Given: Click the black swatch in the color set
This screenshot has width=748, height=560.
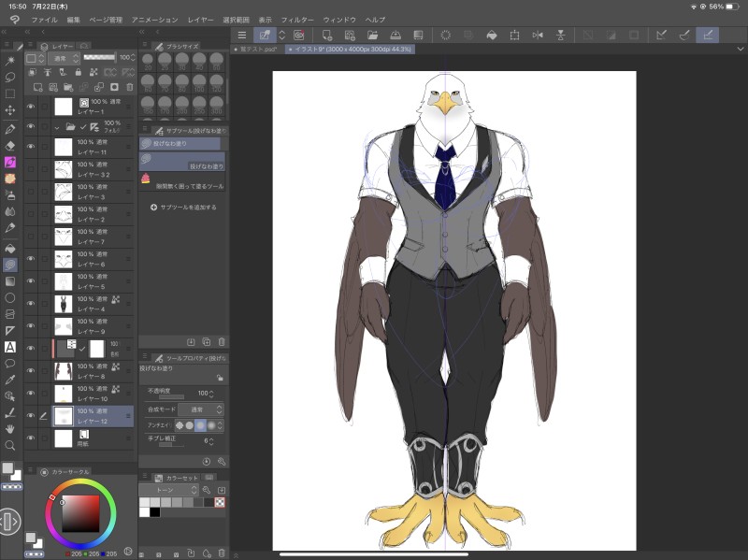Looking at the screenshot, I should (154, 511).
